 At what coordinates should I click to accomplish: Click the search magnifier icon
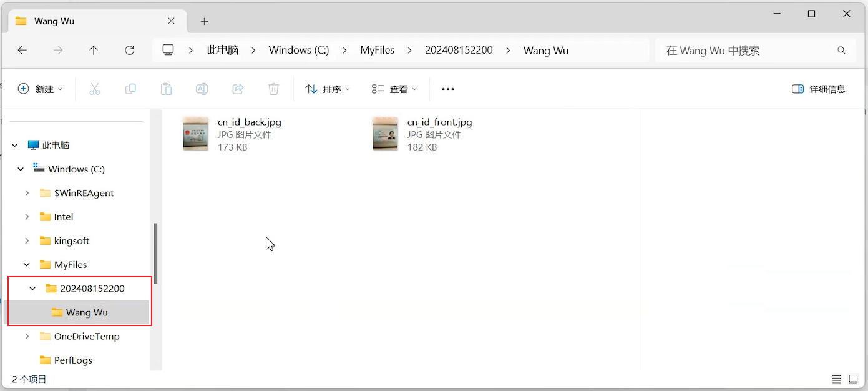click(x=841, y=50)
